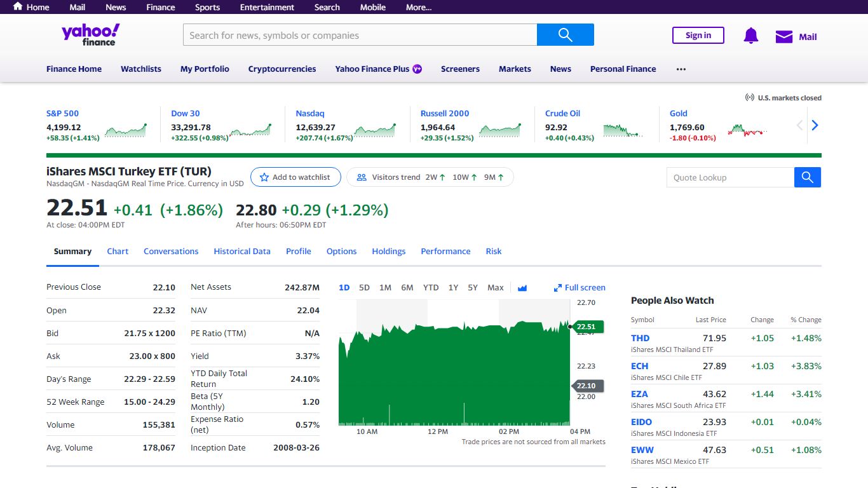The height and width of the screenshot is (488, 868).
Task: Click the Gold sparkline chart
Action: point(748,130)
